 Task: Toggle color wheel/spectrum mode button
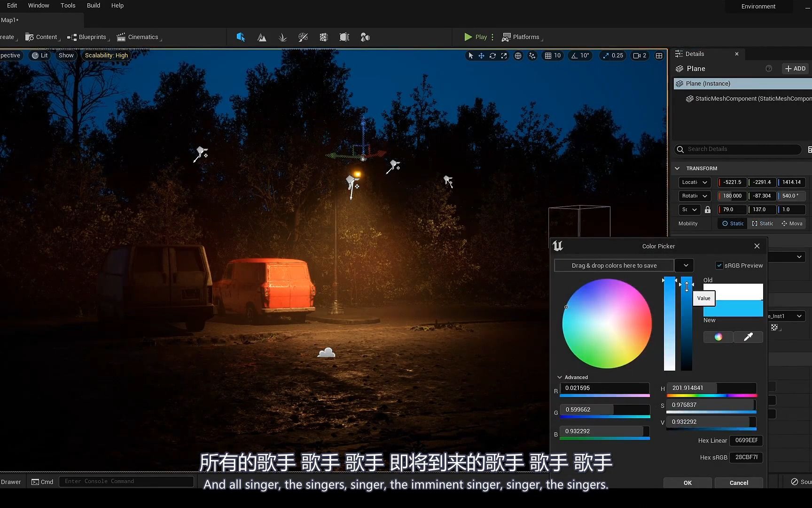(x=718, y=337)
